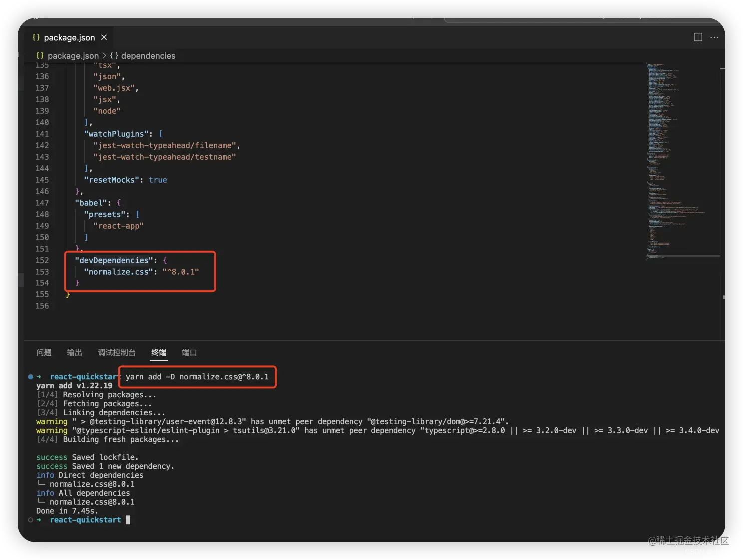This screenshot has height=560, width=743.
Task: Open the 问题 (Problems) panel tab
Action: pos(44,352)
